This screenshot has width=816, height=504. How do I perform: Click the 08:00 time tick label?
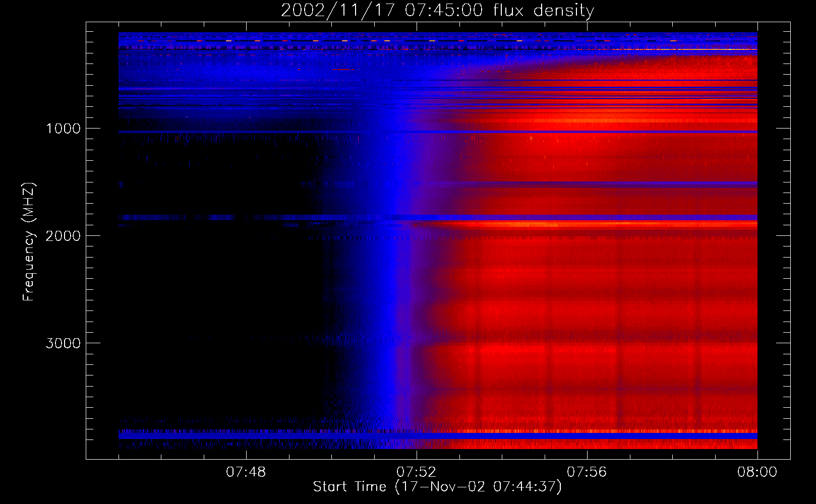tap(757, 472)
